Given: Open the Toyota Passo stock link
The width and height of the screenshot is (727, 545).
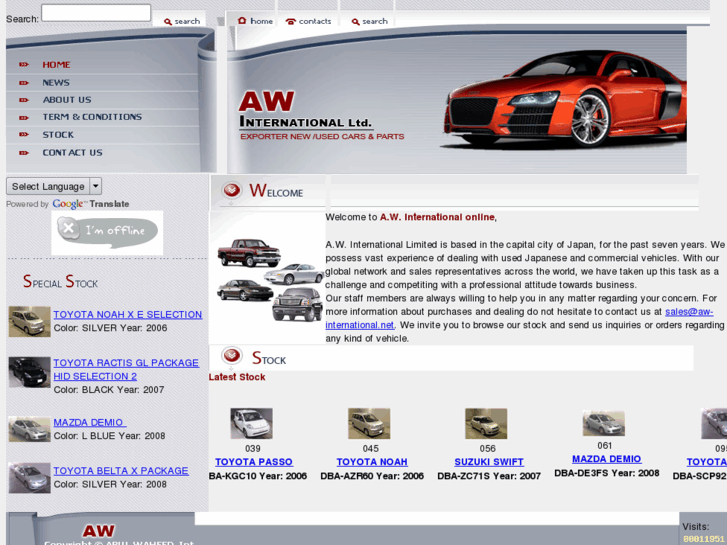Looking at the screenshot, I should 254,462.
